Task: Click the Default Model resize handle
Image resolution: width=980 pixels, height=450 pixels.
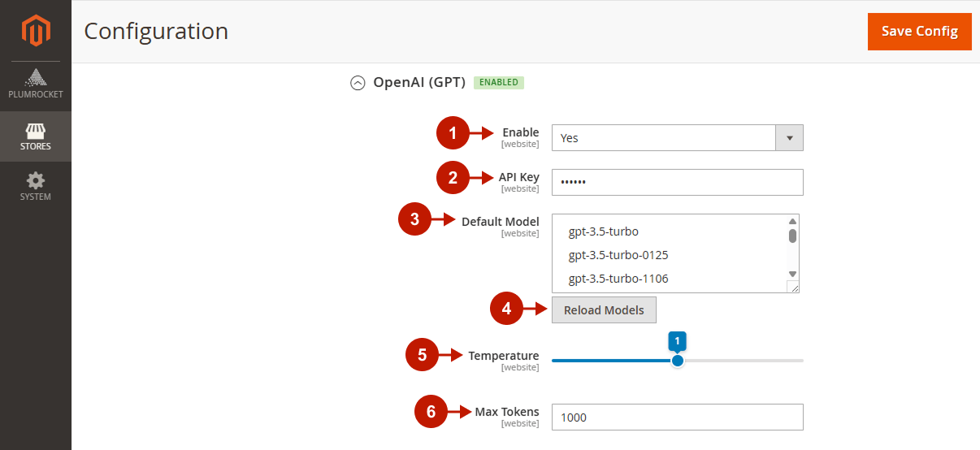Action: point(793,287)
